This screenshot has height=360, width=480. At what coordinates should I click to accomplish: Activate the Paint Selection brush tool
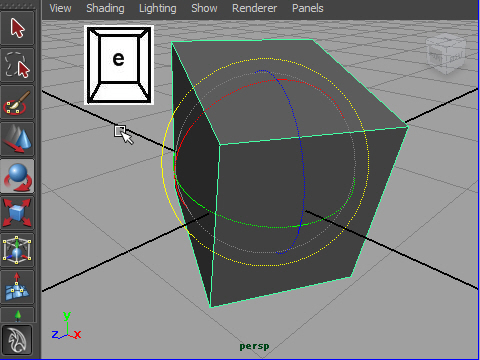(x=17, y=102)
